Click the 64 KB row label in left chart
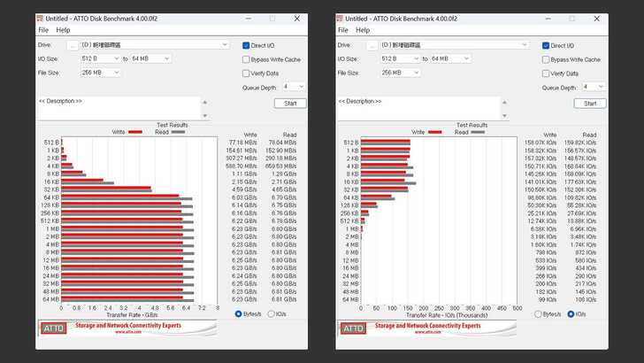 51,197
